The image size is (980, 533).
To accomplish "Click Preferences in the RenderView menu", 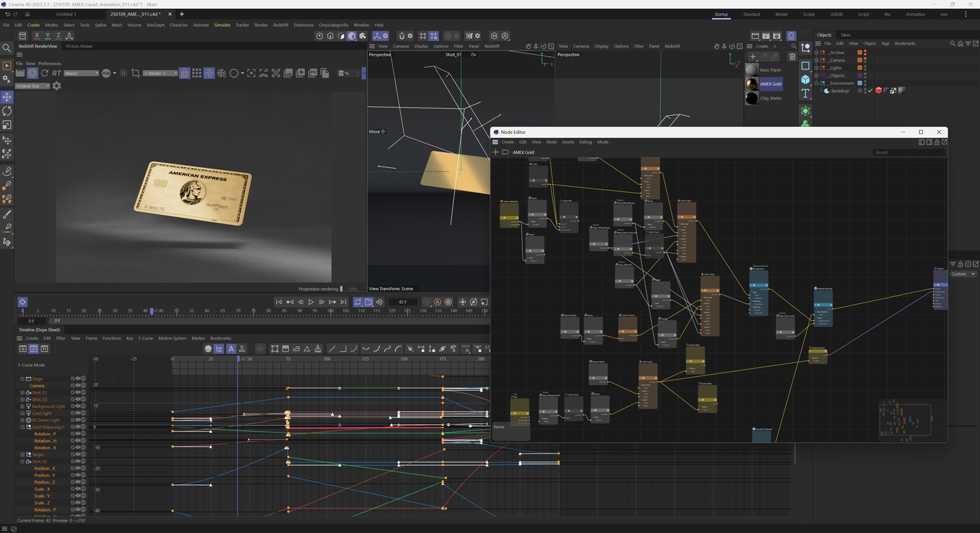I will pyautogui.click(x=49, y=63).
